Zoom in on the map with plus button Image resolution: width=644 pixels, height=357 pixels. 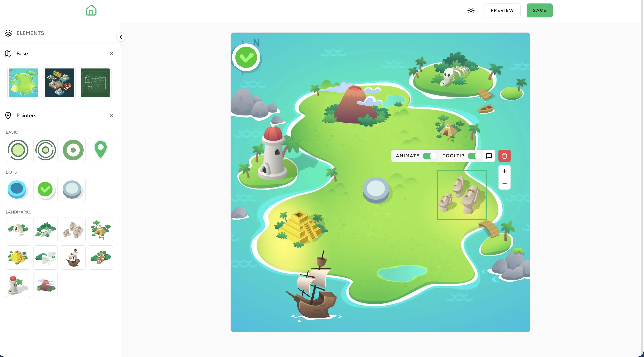tap(504, 171)
